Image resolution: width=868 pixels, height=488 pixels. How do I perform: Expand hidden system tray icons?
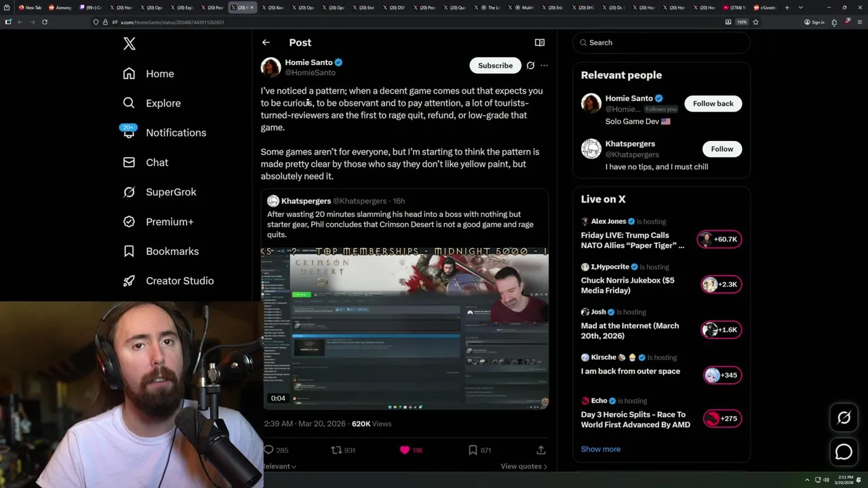pos(807,480)
